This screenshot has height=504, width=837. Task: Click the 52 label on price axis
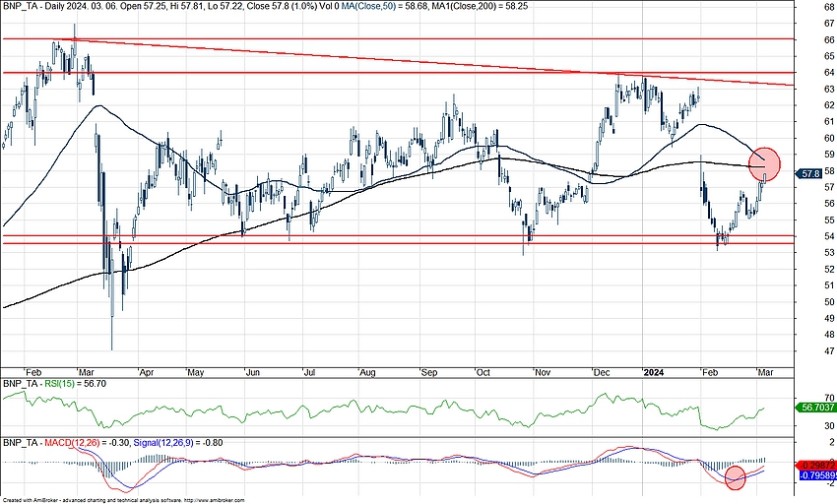point(829,269)
